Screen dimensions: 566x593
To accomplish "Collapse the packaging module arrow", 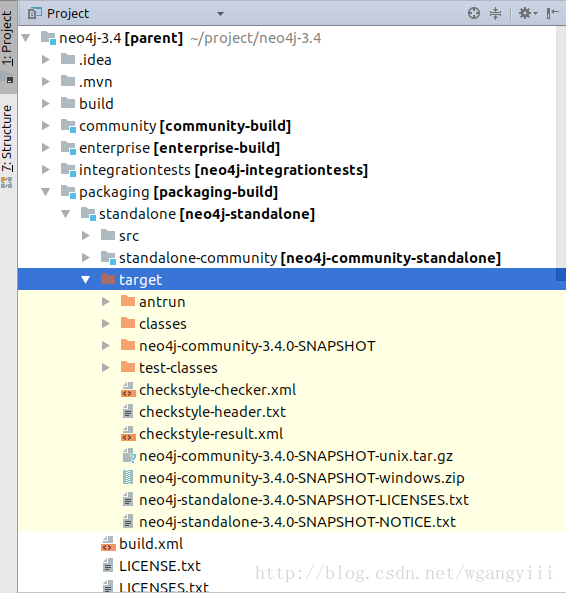I will tap(46, 192).
